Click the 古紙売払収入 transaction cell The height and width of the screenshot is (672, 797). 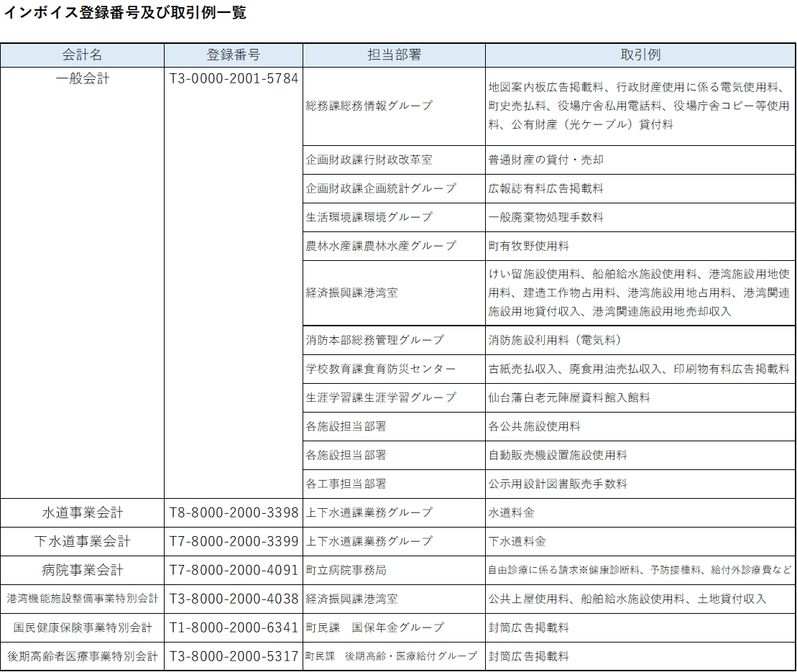(640, 369)
